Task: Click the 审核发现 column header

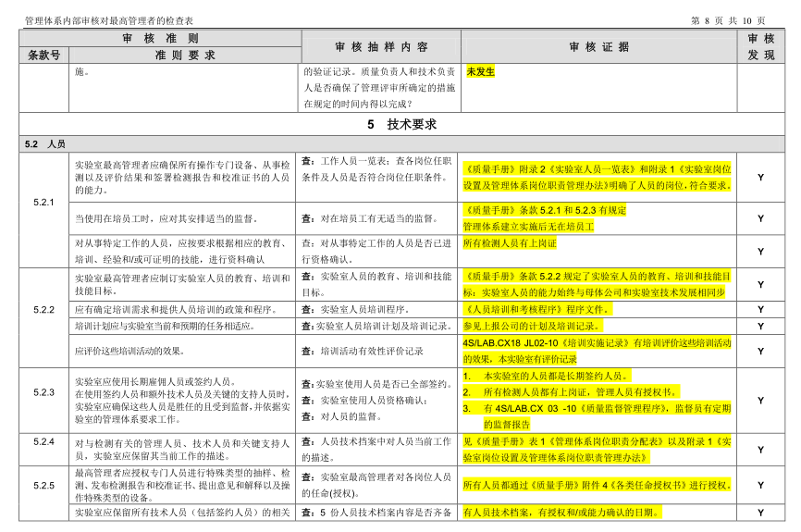Action: 761,46
